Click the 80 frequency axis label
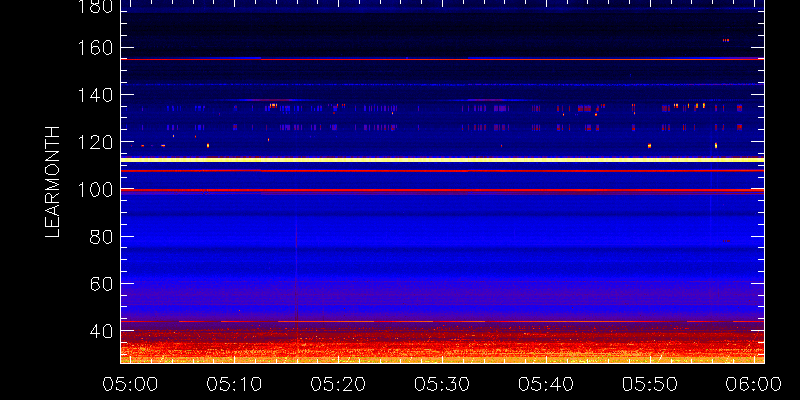The image size is (800, 400). click(101, 237)
